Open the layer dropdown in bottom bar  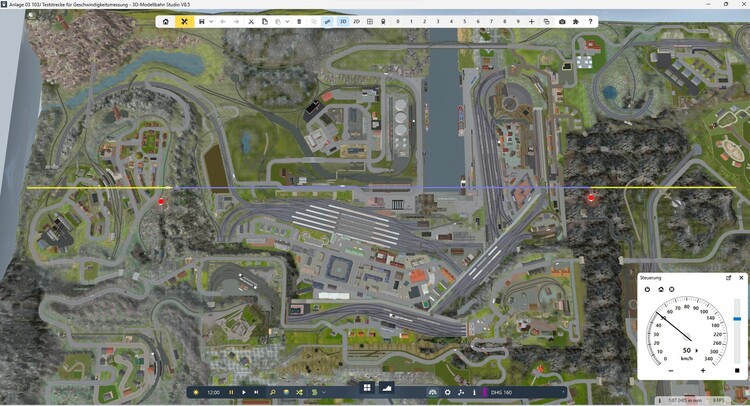point(324,391)
